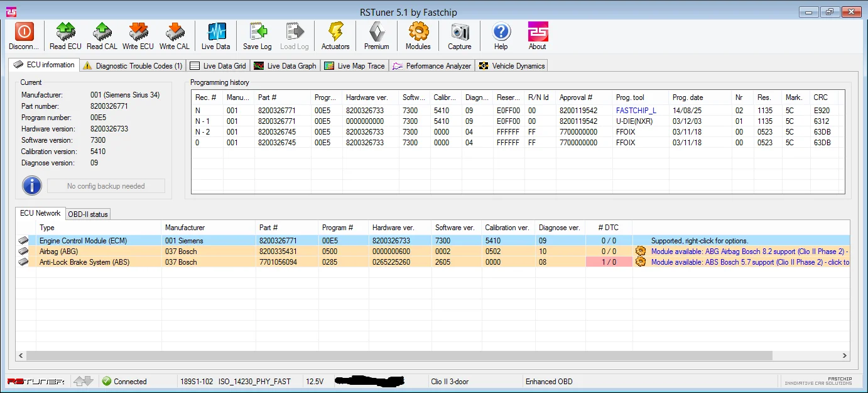Click 189S1-102 status bar entry
This screenshot has width=868, height=393.
click(x=197, y=381)
